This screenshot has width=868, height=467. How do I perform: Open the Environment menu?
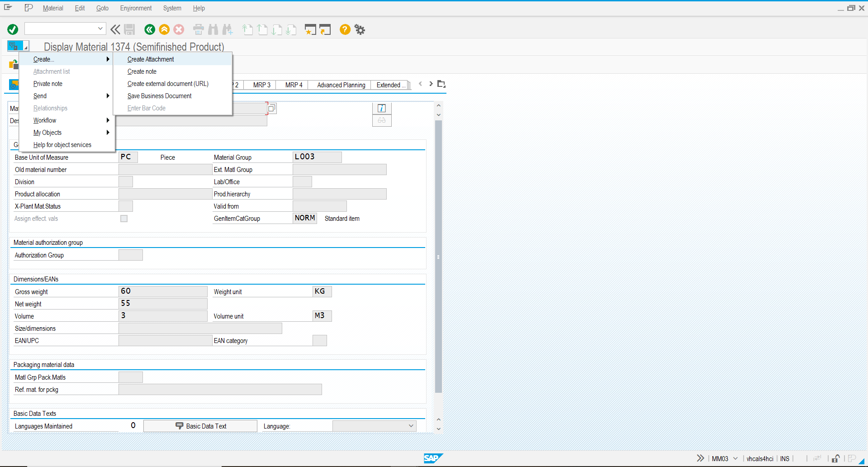[x=136, y=8]
